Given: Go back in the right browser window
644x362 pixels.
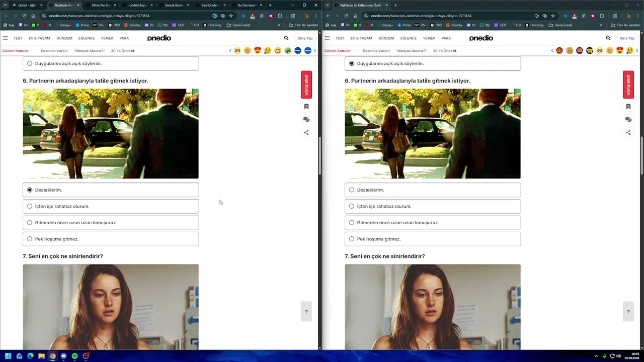Looking at the screenshot, I should click(x=328, y=16).
